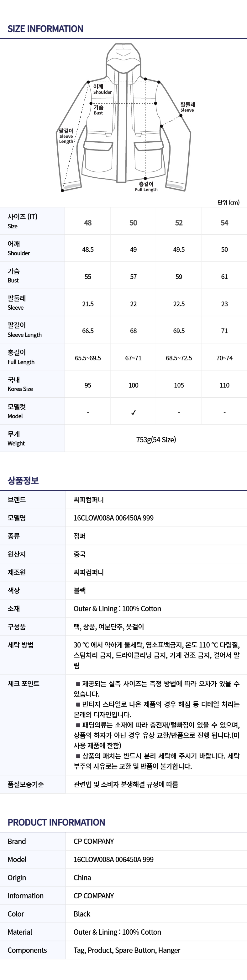
Task: Click the Full Length value 67~71
Action: (134, 358)
